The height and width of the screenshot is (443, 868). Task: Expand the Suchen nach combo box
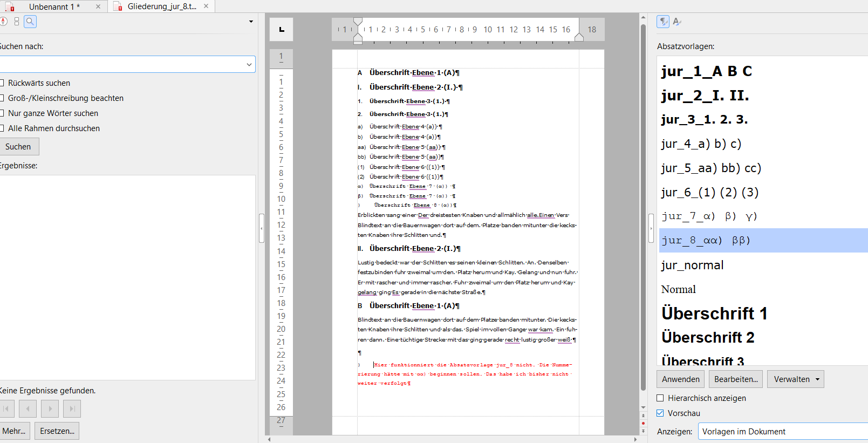(x=249, y=64)
